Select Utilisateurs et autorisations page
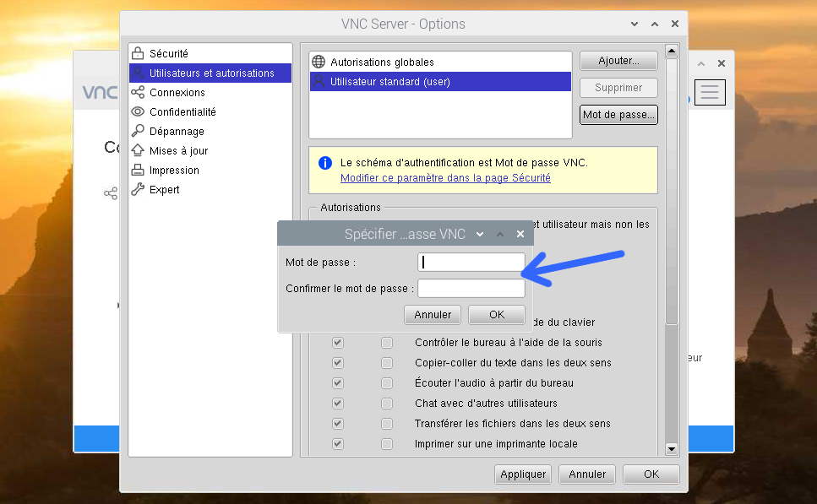The height and width of the screenshot is (504, 817). pos(210,73)
